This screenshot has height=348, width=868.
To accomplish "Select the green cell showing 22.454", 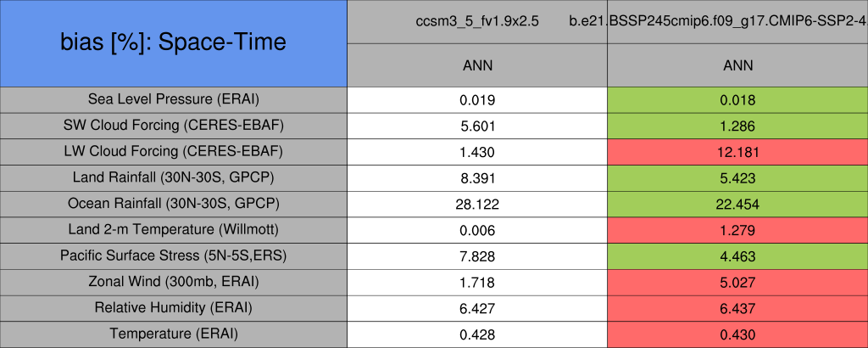I will pos(737,204).
